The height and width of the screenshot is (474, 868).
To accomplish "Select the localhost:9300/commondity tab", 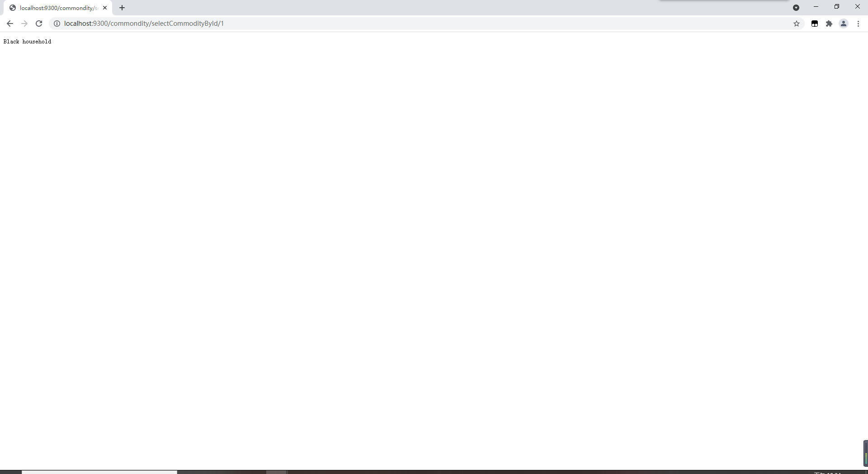I will (x=58, y=8).
